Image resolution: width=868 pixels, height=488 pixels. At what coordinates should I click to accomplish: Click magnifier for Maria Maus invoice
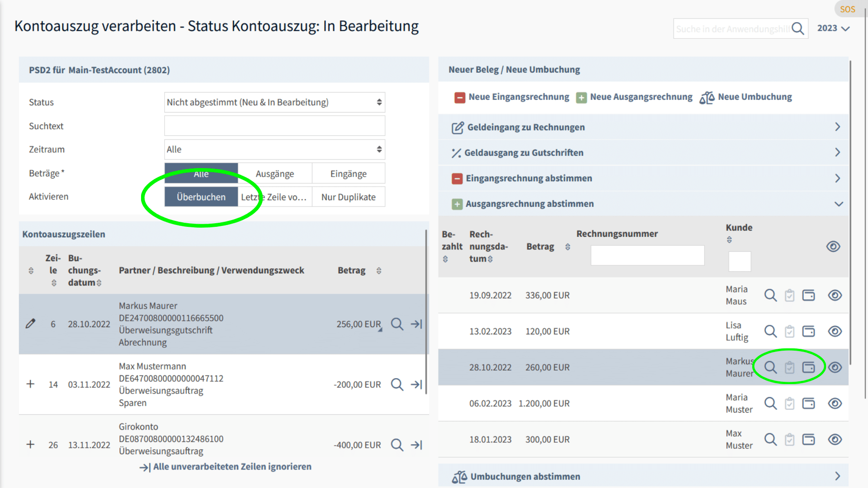pyautogui.click(x=770, y=295)
